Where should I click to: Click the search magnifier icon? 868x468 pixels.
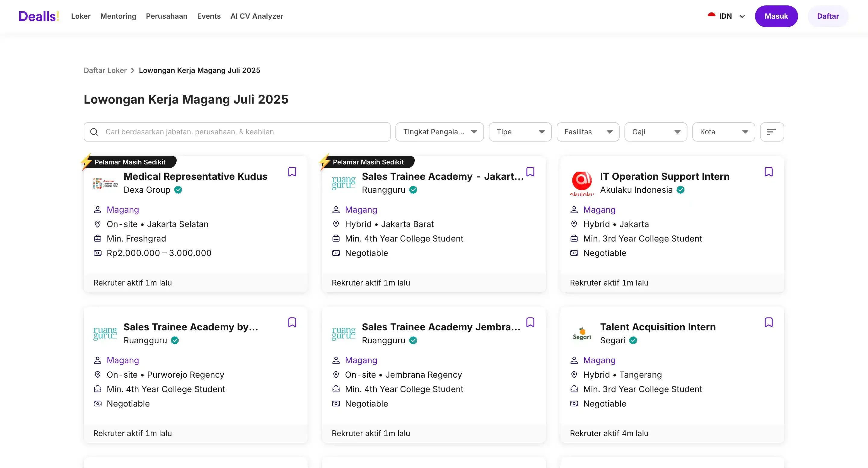(x=94, y=132)
